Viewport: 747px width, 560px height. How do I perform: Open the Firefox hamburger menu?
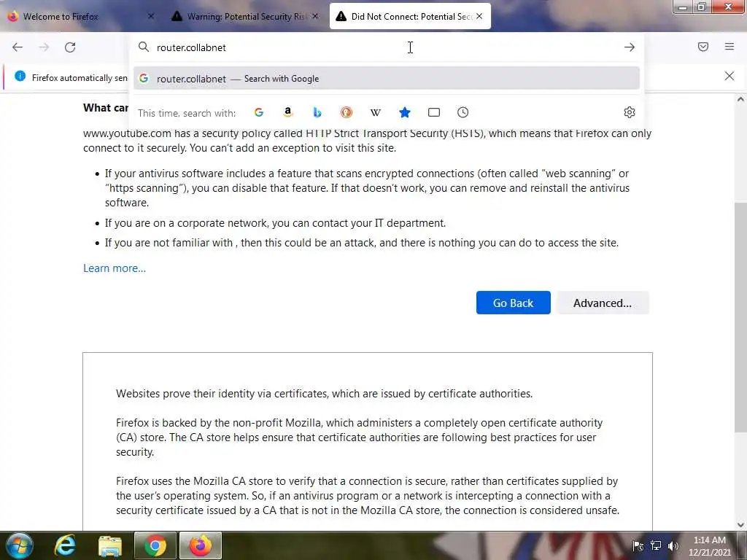729,47
